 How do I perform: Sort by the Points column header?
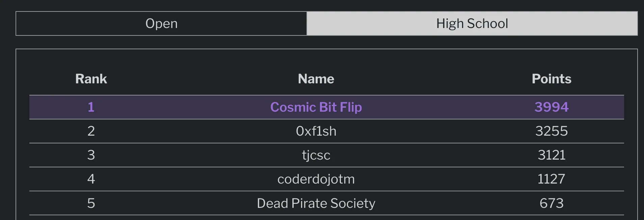tap(552, 79)
